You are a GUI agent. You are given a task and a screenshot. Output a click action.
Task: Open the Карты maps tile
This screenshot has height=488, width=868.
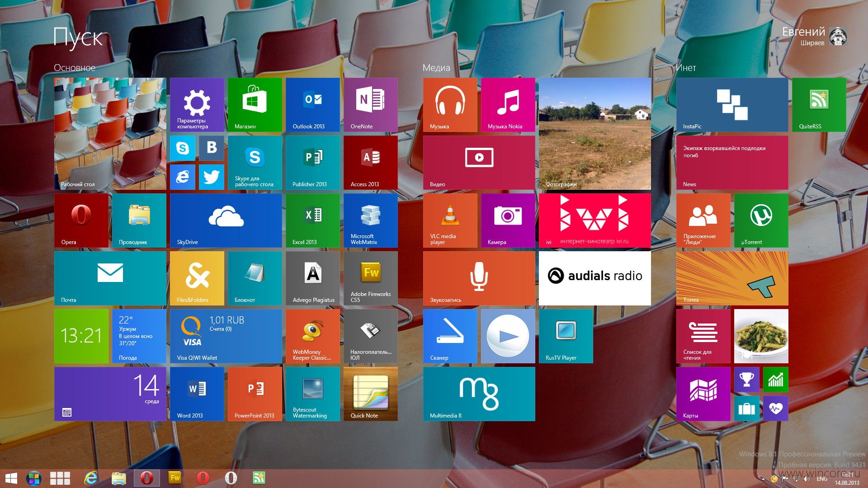pos(703,394)
